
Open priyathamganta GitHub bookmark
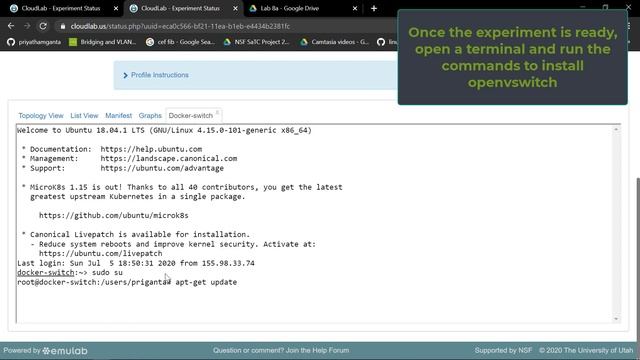(34, 42)
